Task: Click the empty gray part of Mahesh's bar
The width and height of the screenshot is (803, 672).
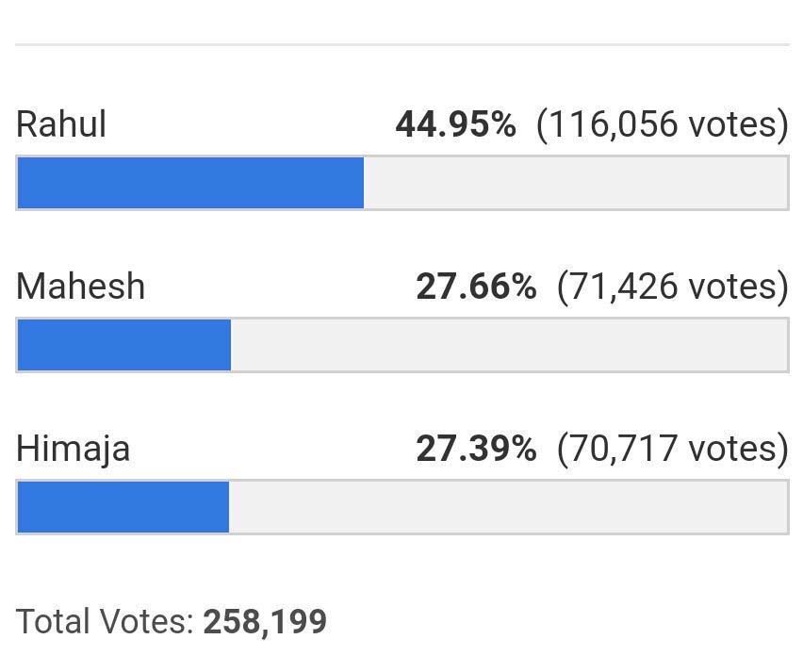Action: pyautogui.click(x=509, y=345)
